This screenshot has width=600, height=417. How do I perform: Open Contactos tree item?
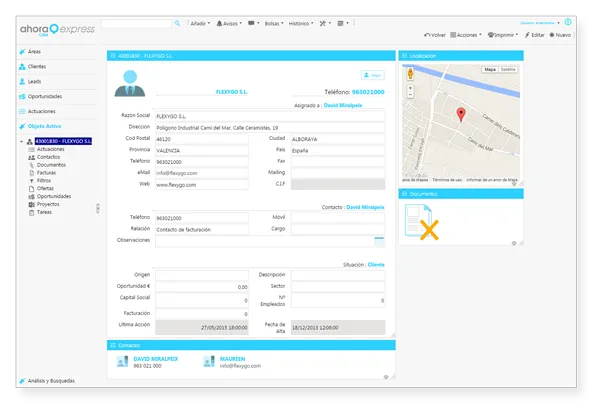pos(48,157)
